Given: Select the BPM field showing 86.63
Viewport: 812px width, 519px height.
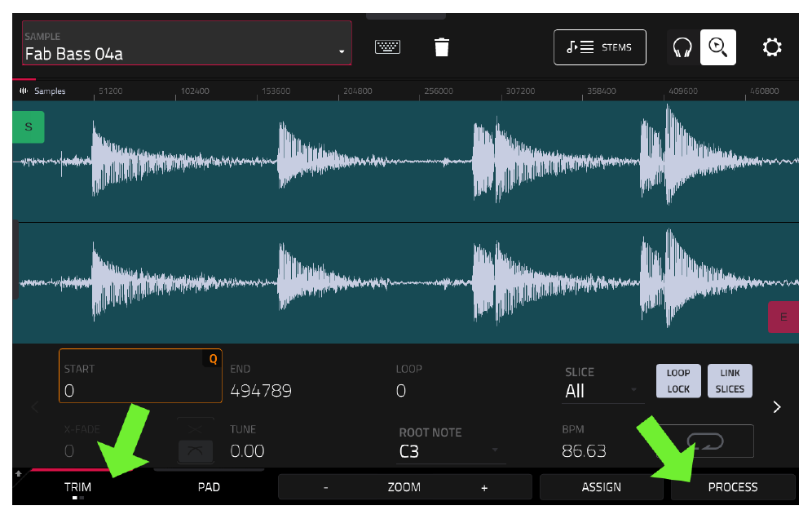Looking at the screenshot, I should point(585,441).
